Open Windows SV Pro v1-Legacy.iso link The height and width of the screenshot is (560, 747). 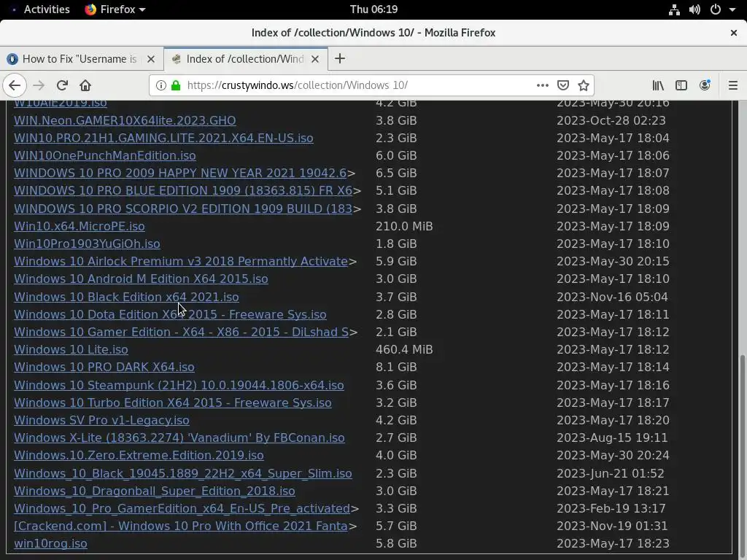click(101, 420)
